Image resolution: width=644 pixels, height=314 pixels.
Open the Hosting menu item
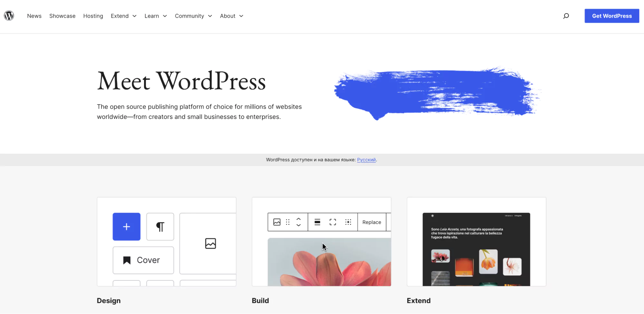click(93, 16)
